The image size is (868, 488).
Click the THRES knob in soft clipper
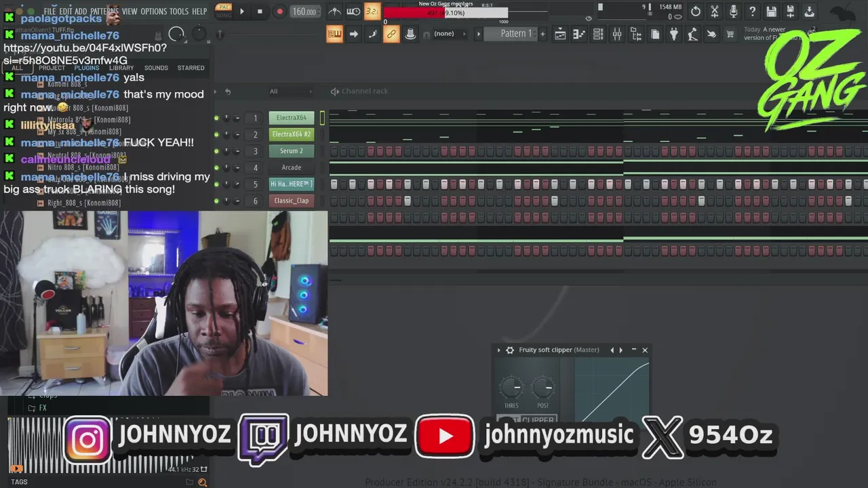tap(511, 388)
